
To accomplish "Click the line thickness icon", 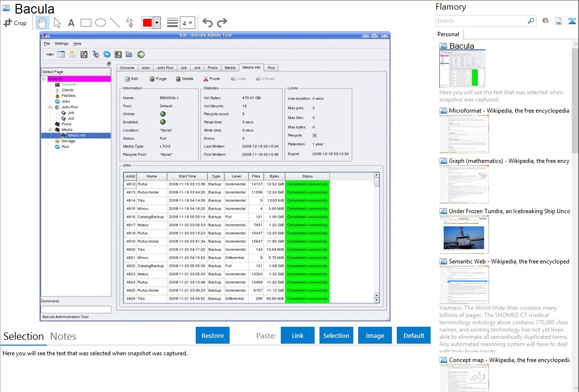I will coord(172,23).
